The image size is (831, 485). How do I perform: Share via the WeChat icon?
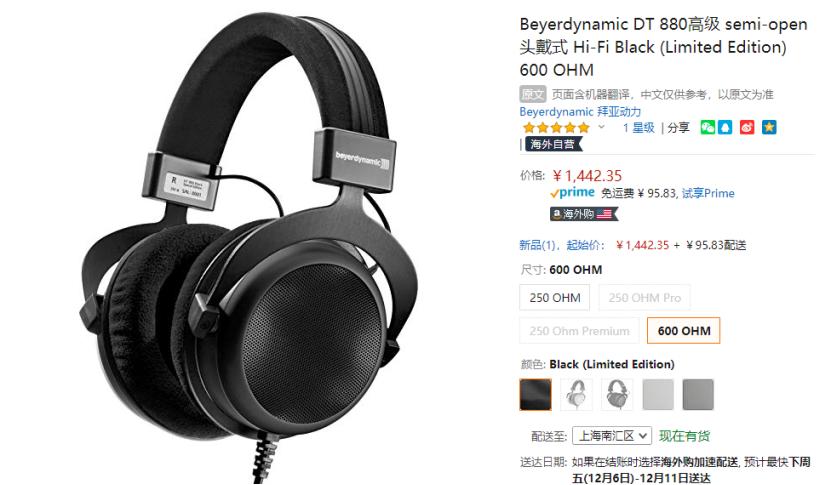click(x=708, y=127)
